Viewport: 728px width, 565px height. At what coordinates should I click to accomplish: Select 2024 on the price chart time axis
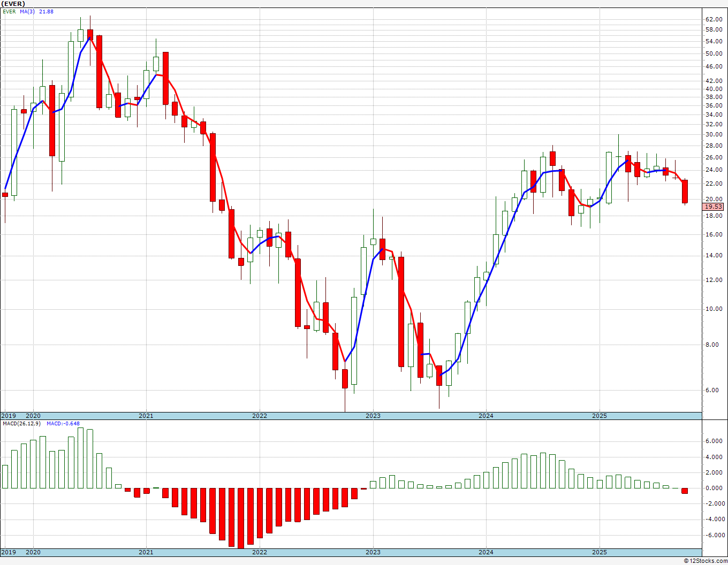click(x=486, y=416)
